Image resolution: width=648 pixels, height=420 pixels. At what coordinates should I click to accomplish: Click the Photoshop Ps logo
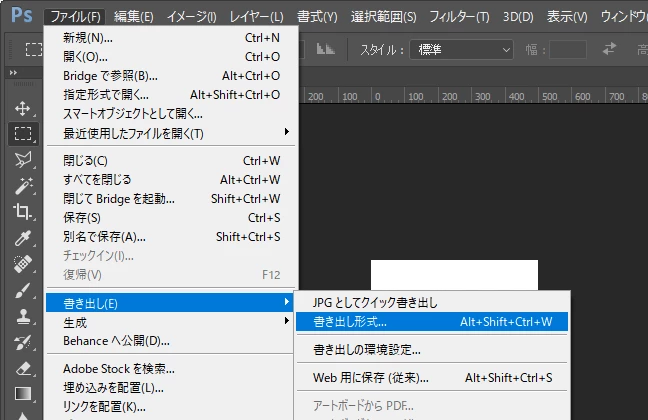point(21,15)
